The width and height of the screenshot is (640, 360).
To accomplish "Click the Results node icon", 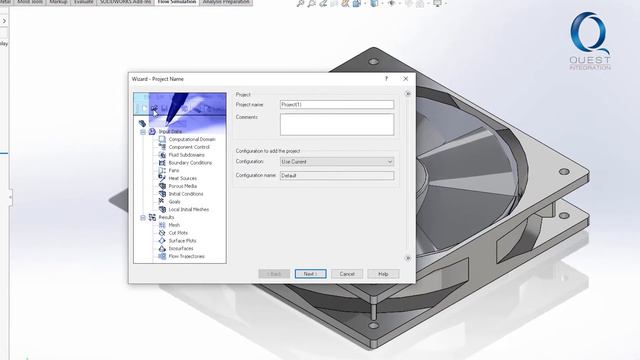I will tap(152, 217).
